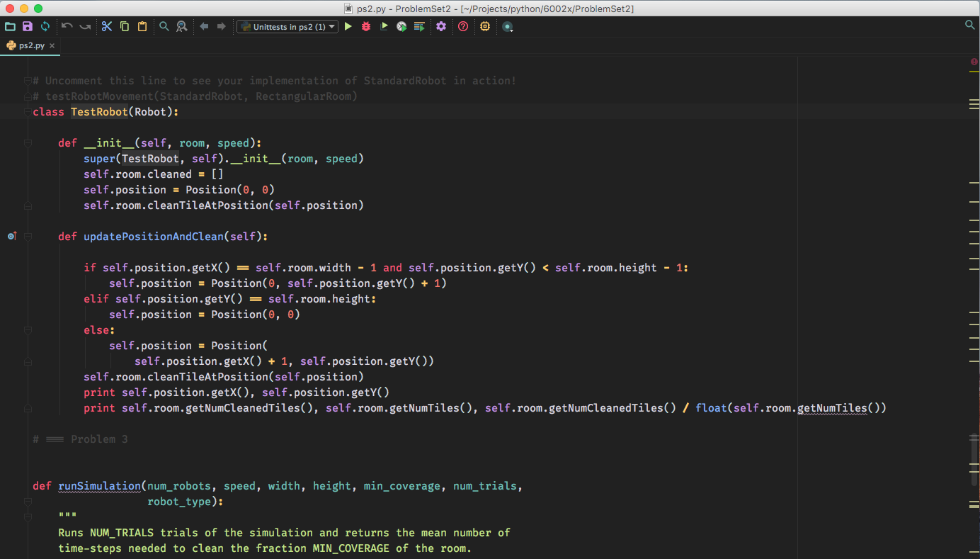Toggle fold marker on the docstring opening quotes
The height and width of the screenshot is (559, 980).
(28, 517)
